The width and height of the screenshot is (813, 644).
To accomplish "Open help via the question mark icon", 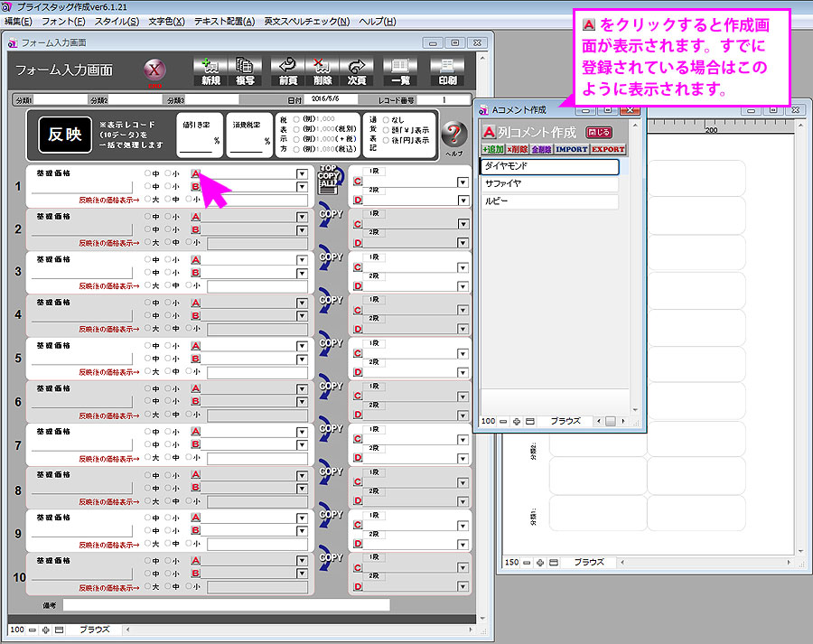I will [453, 135].
